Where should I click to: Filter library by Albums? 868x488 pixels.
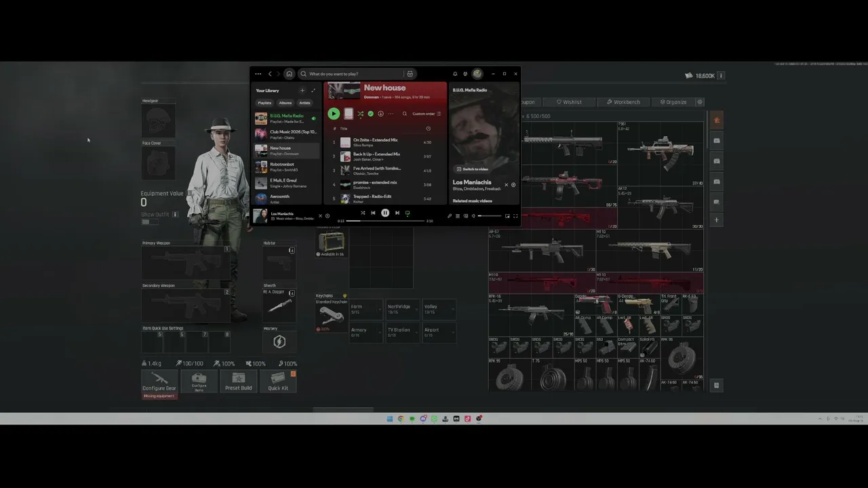pyautogui.click(x=285, y=103)
